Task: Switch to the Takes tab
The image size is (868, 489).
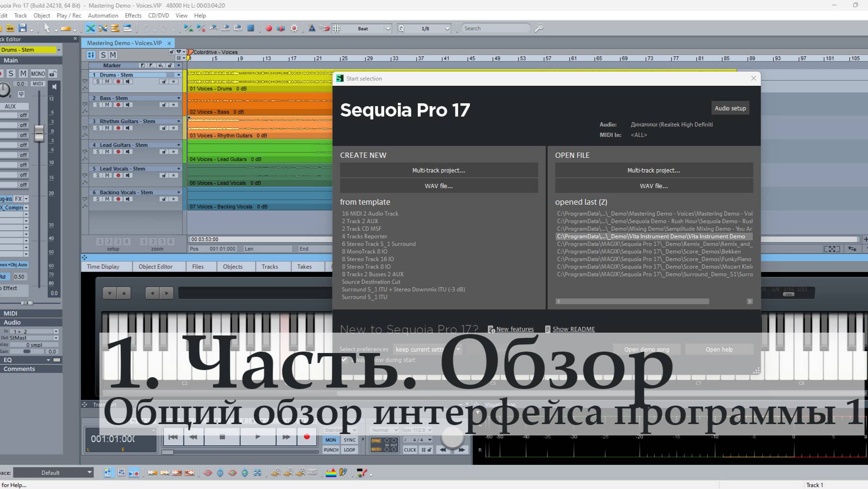Action: coord(304,267)
